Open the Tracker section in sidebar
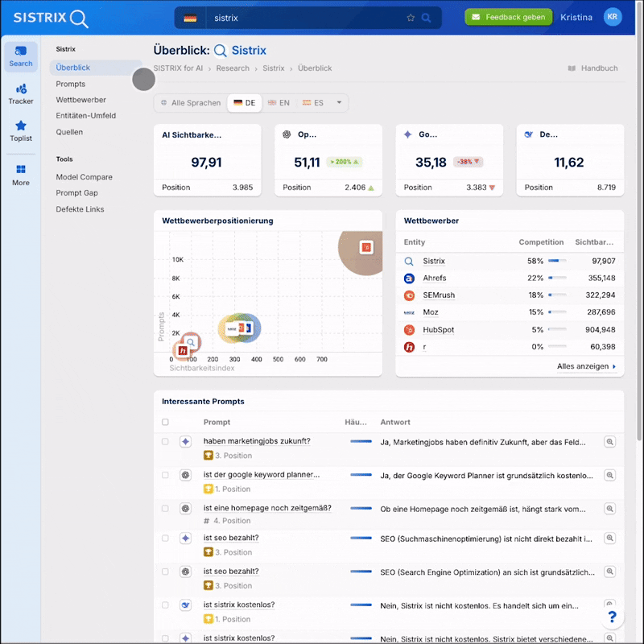 [21, 93]
